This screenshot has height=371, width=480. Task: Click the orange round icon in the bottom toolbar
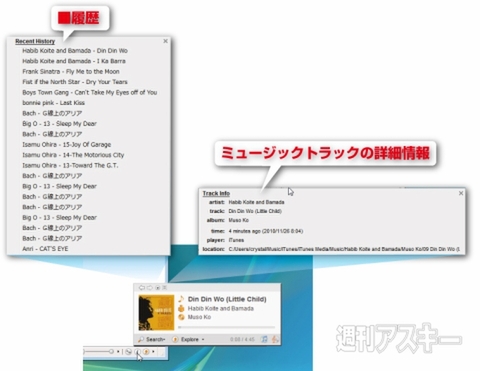[x=146, y=352]
